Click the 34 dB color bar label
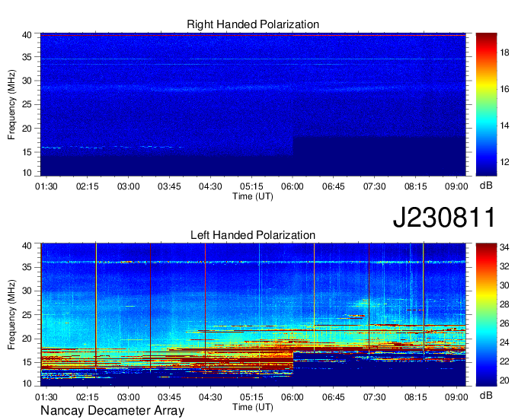The image size is (518, 420). pyautogui.click(x=504, y=247)
